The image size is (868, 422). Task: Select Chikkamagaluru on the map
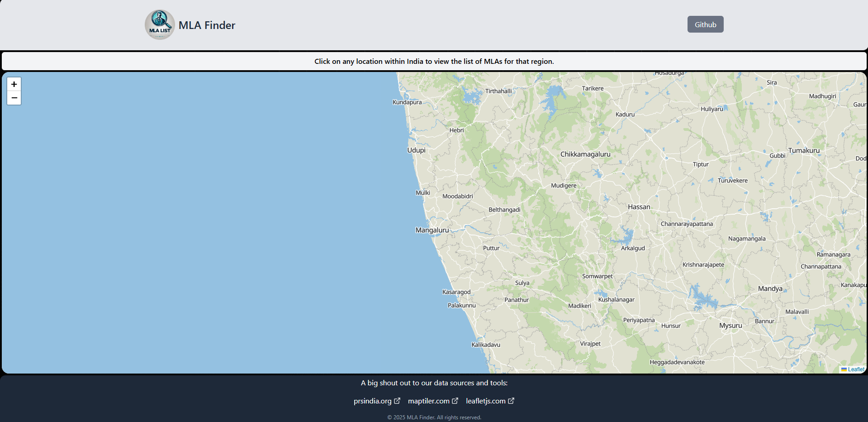(x=586, y=154)
